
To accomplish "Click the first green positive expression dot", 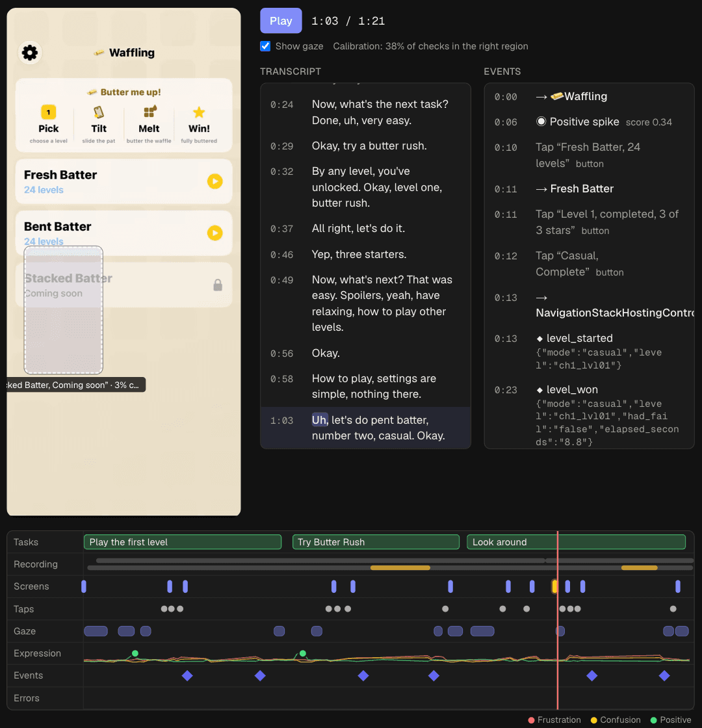I will [x=135, y=653].
